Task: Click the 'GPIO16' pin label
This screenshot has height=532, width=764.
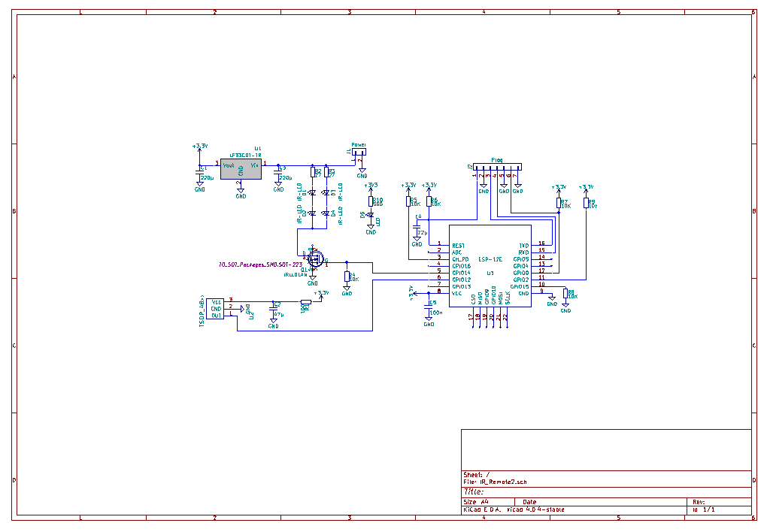Action: [462, 266]
